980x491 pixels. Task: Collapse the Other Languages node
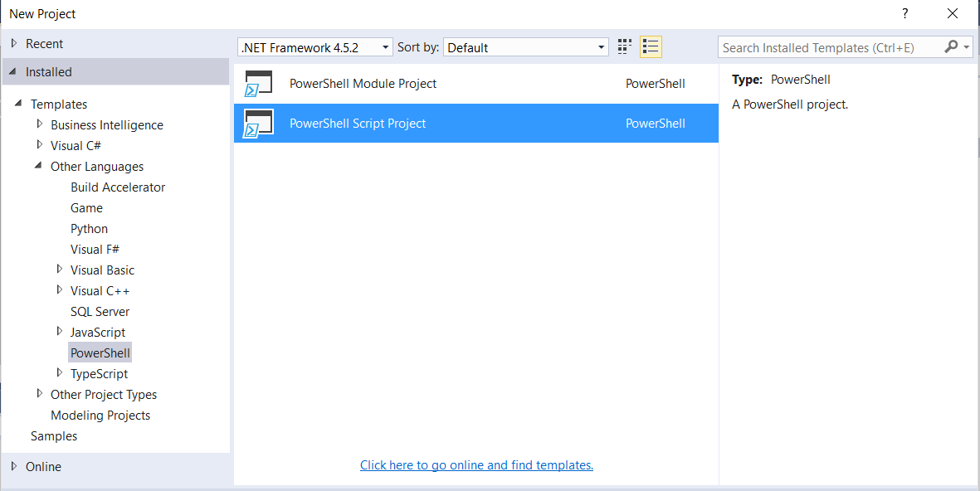point(38,166)
